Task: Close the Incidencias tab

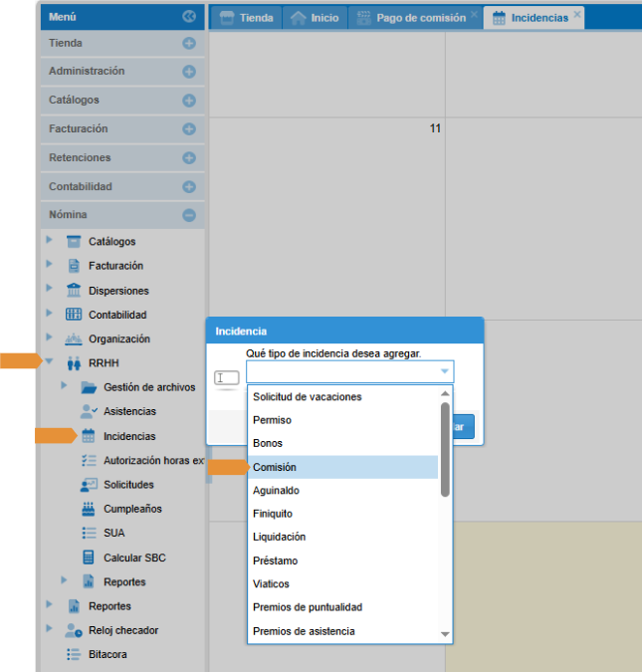Action: point(577,15)
